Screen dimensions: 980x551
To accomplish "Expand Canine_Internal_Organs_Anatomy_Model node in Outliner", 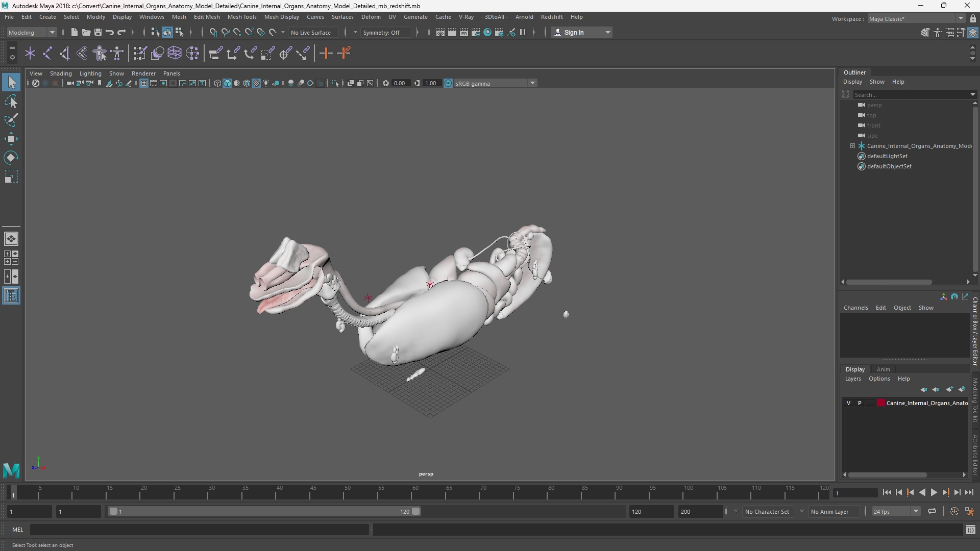I will point(852,146).
